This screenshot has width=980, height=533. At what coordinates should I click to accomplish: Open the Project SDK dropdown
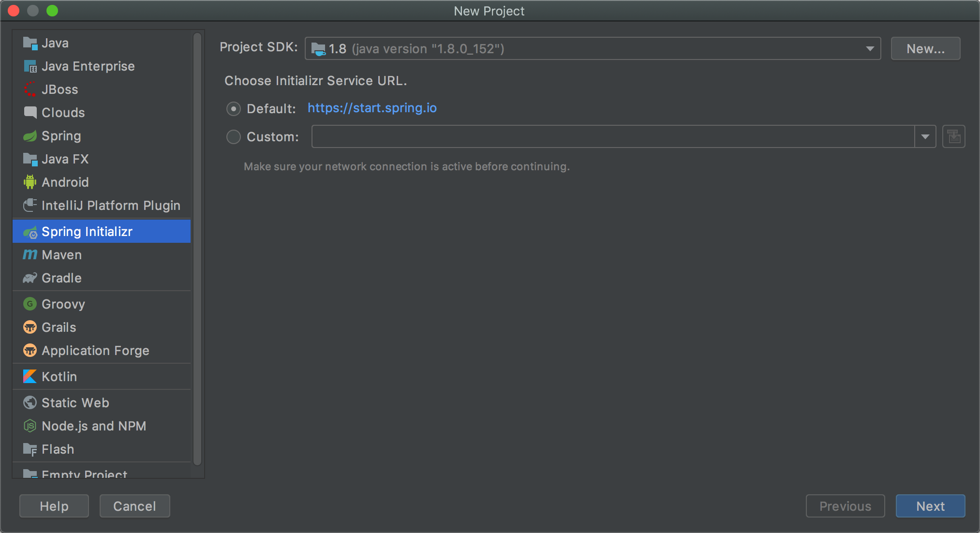(x=593, y=49)
